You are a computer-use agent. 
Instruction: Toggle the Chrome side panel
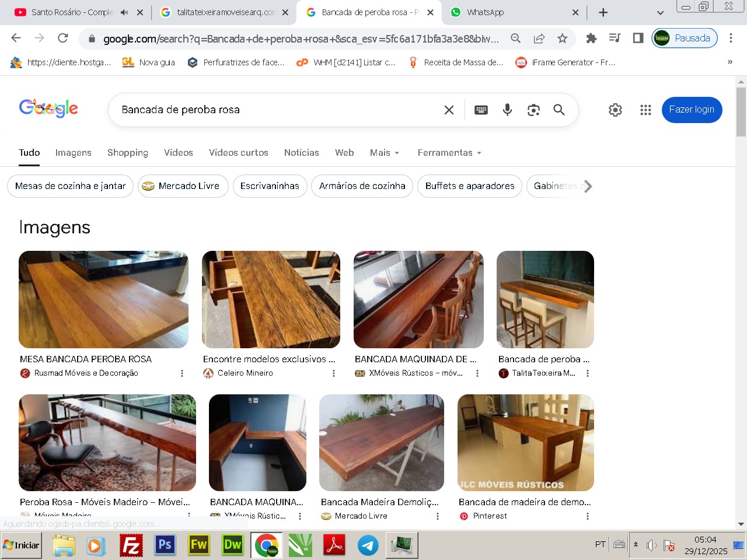(x=638, y=38)
